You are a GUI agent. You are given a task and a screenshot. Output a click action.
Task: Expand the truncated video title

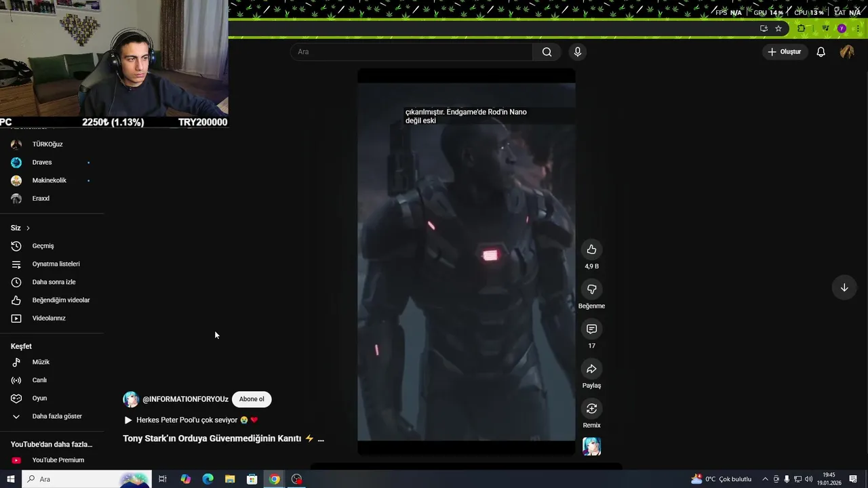point(321,439)
